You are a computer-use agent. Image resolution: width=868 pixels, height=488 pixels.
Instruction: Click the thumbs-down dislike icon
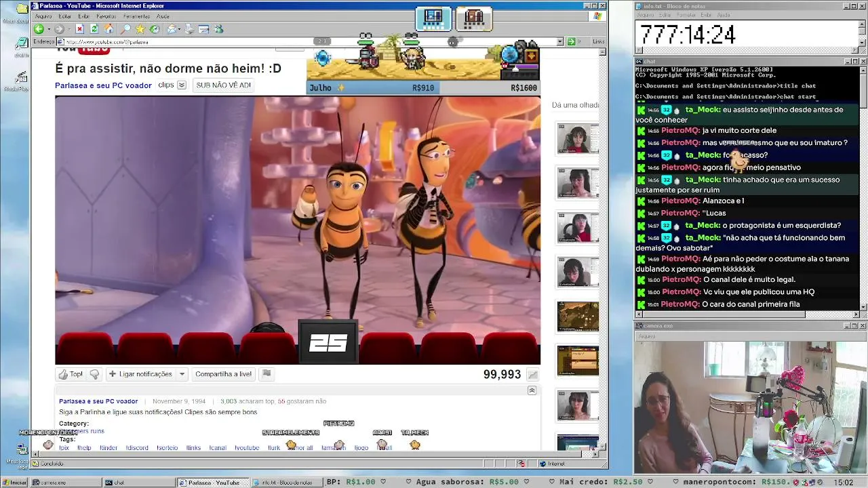click(94, 374)
